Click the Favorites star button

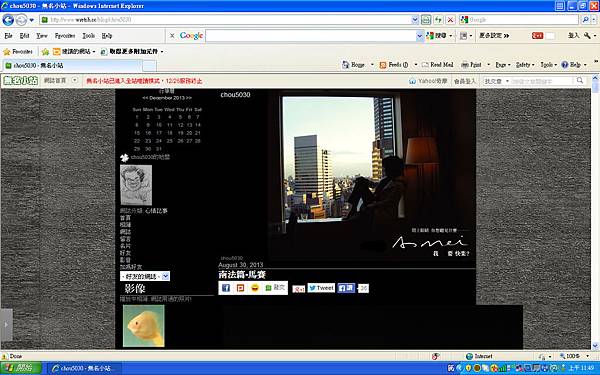[18, 52]
